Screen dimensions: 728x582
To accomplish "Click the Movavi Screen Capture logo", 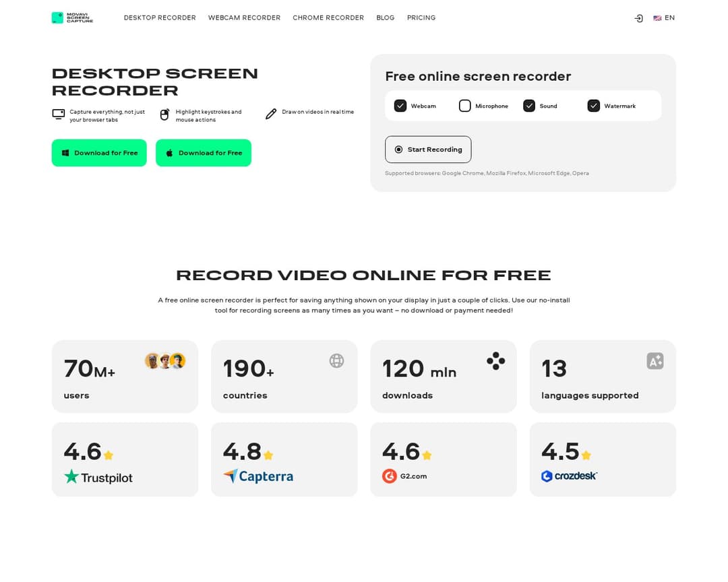I will point(72,18).
